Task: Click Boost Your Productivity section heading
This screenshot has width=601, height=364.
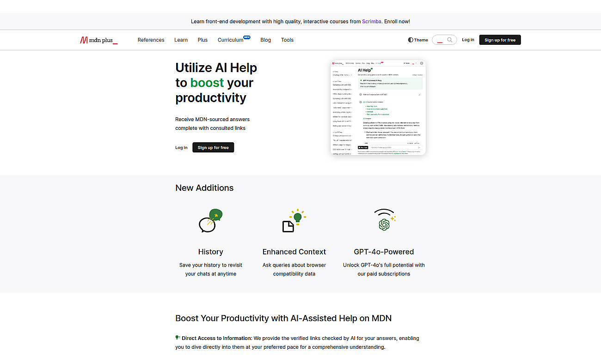Action: pyautogui.click(x=283, y=318)
